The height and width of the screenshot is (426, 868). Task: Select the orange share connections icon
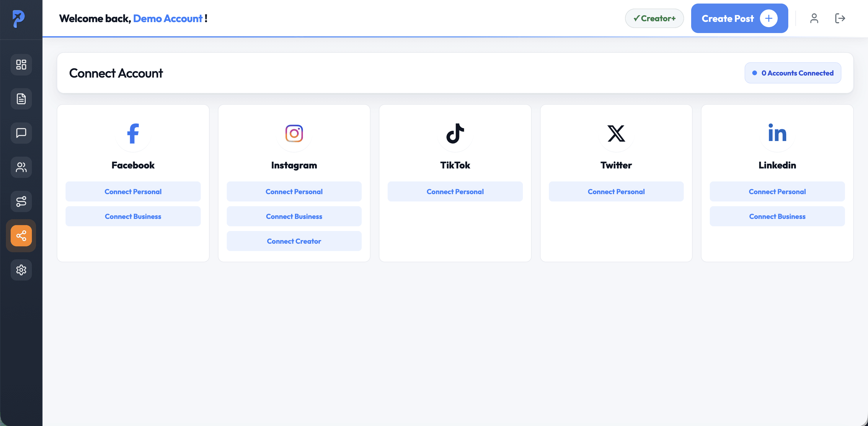[21, 236]
